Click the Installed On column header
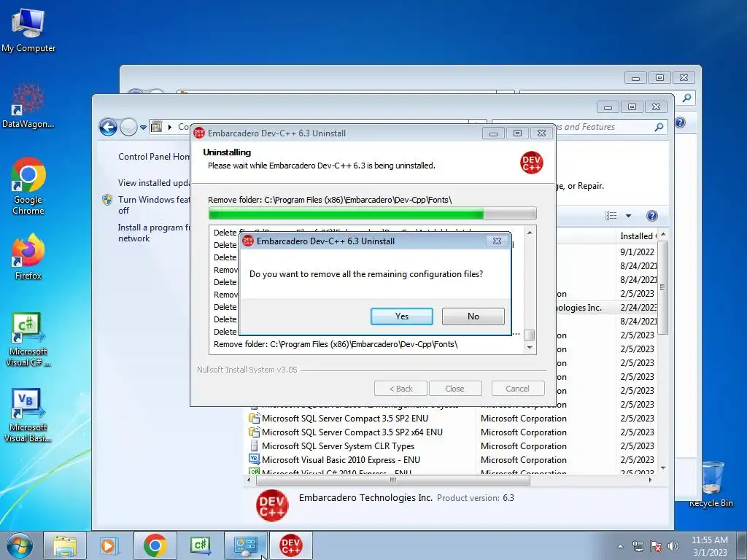Image resolution: width=747 pixels, height=560 pixels. [638, 236]
